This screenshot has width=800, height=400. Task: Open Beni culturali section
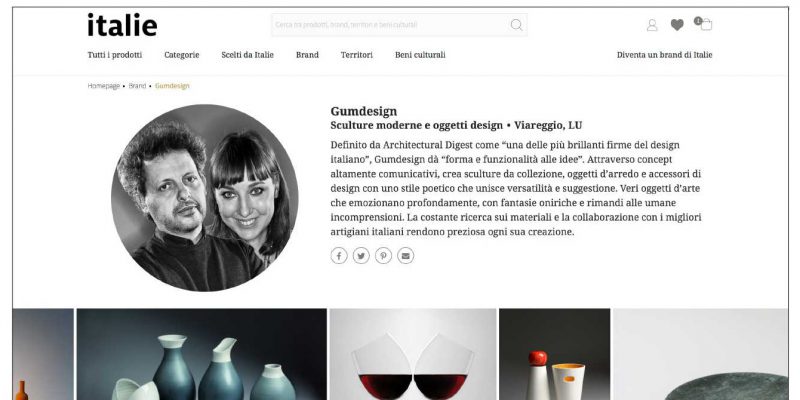[x=420, y=55]
